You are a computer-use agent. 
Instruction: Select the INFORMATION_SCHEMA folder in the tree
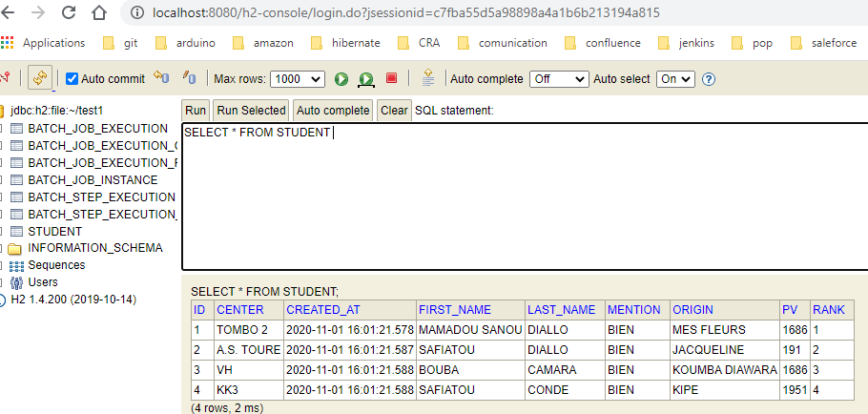point(94,248)
